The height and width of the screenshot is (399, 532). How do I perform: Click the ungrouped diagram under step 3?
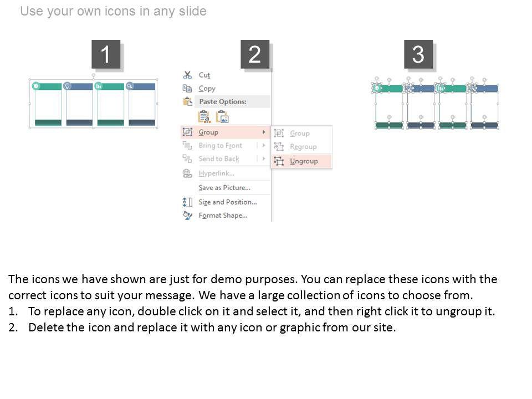point(436,104)
